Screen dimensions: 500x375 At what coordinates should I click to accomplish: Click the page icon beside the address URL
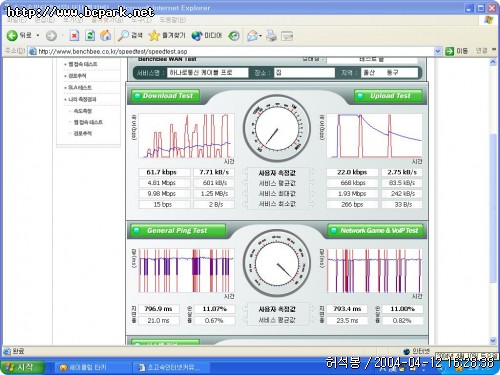(x=33, y=51)
